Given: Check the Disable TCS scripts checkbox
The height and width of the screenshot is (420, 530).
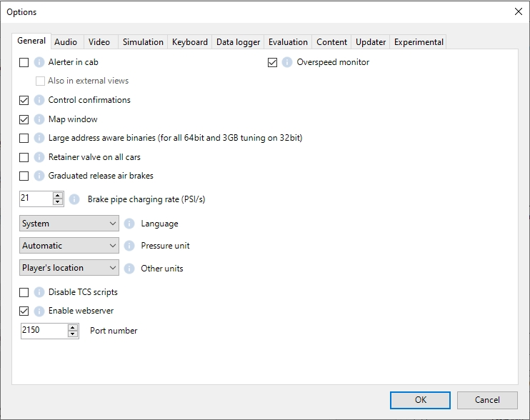Looking at the screenshot, I should [x=24, y=292].
